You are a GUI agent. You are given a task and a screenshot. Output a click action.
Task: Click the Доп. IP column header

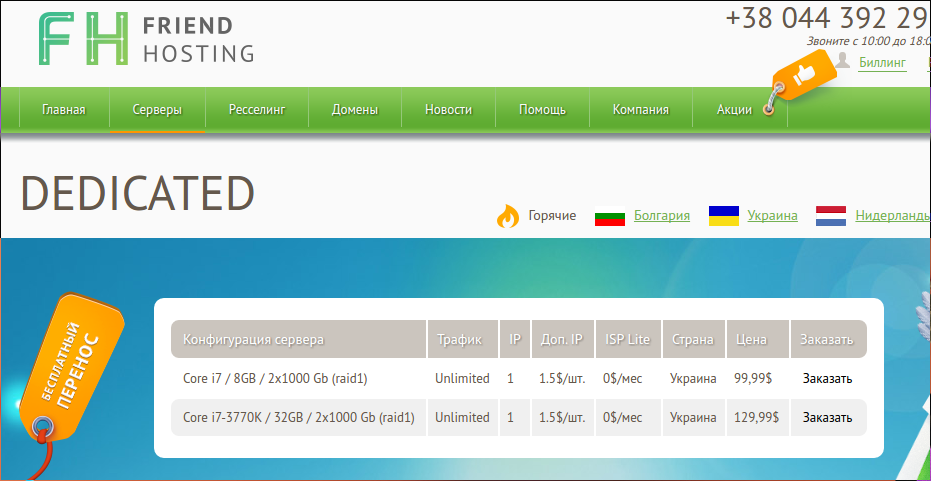(563, 339)
